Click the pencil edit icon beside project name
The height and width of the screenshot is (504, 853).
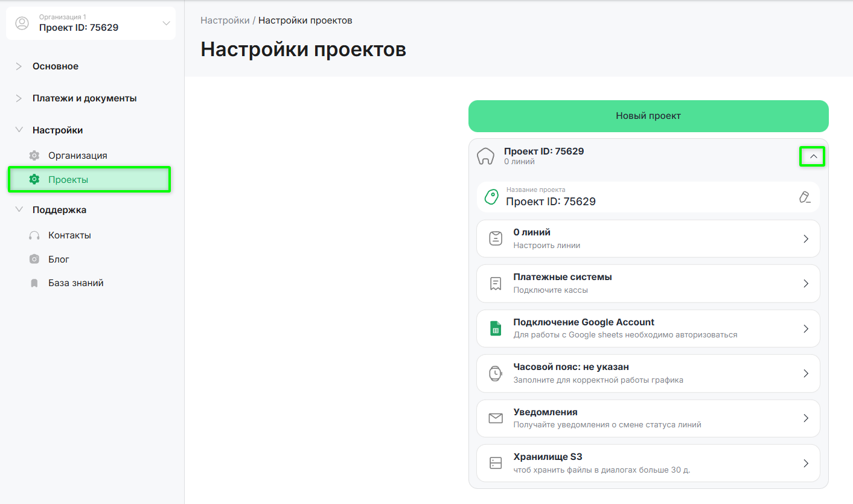tap(804, 197)
